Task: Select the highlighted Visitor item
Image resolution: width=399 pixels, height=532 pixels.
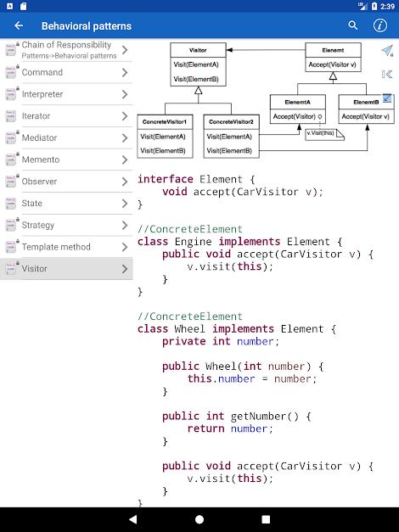Action: 66,268
